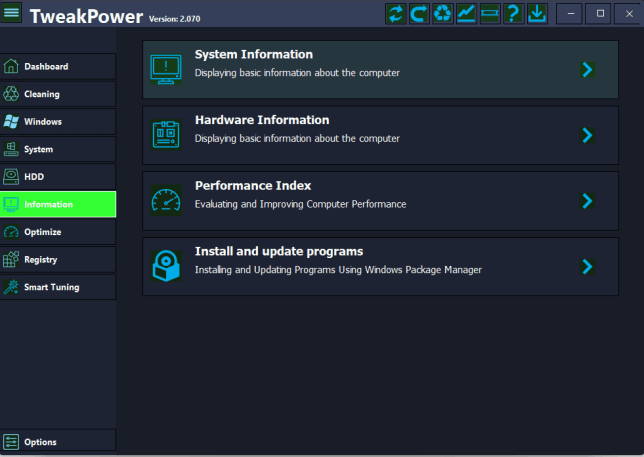Click the Performance Index gauge icon
Image resolution: width=644 pixels, height=457 pixels.
[x=165, y=201]
